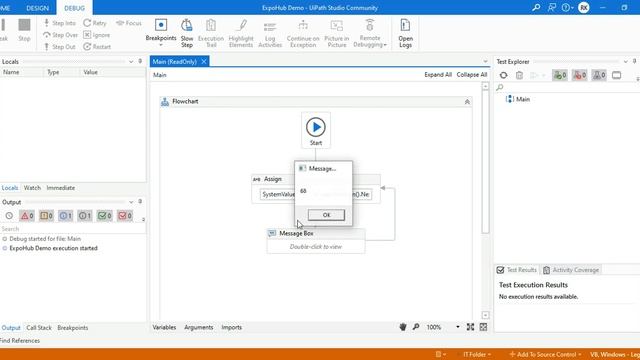
Task: Open the Imports panel
Action: (231, 327)
